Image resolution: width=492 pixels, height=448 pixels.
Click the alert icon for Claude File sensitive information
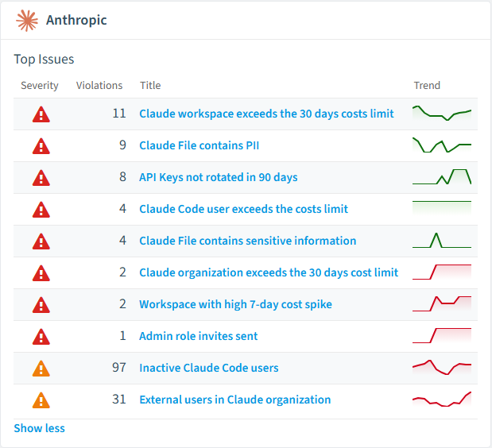tap(41, 241)
